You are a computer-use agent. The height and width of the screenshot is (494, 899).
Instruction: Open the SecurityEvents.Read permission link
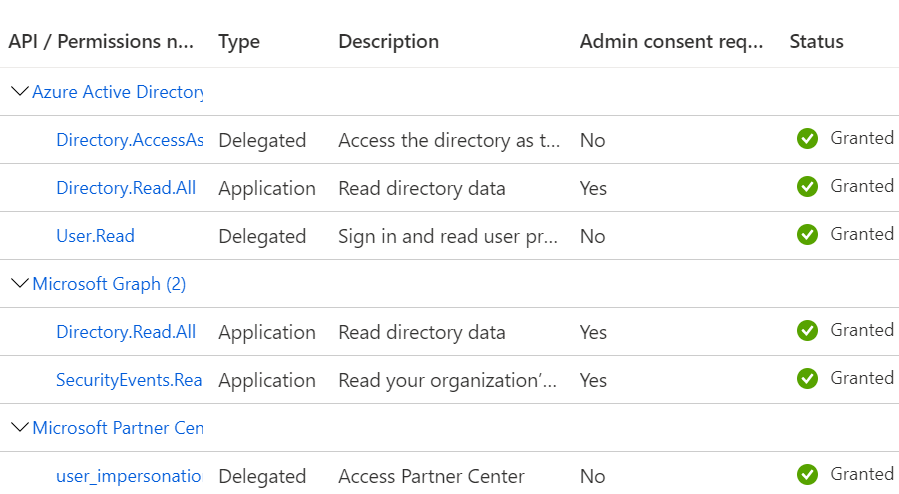(129, 380)
